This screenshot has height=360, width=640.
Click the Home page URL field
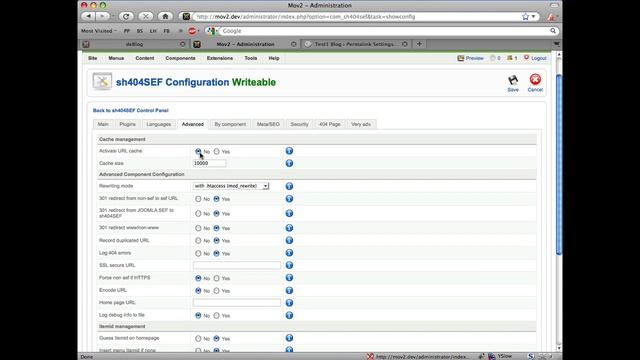(237, 303)
